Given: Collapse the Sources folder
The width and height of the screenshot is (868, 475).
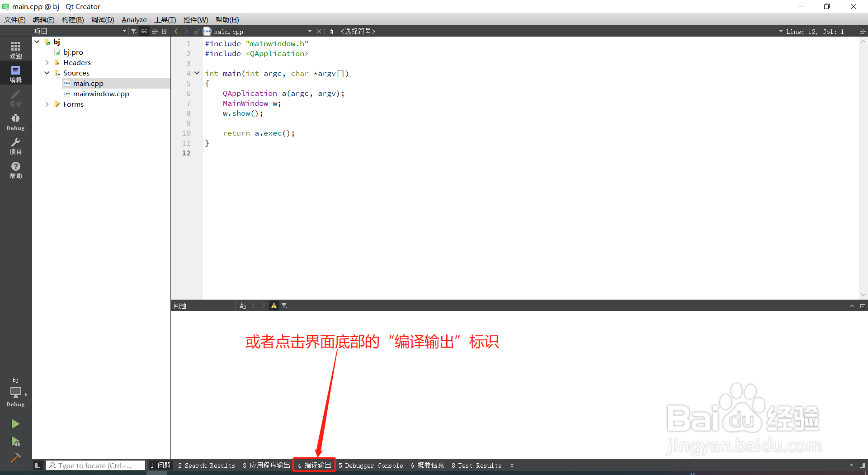Looking at the screenshot, I should tap(47, 73).
